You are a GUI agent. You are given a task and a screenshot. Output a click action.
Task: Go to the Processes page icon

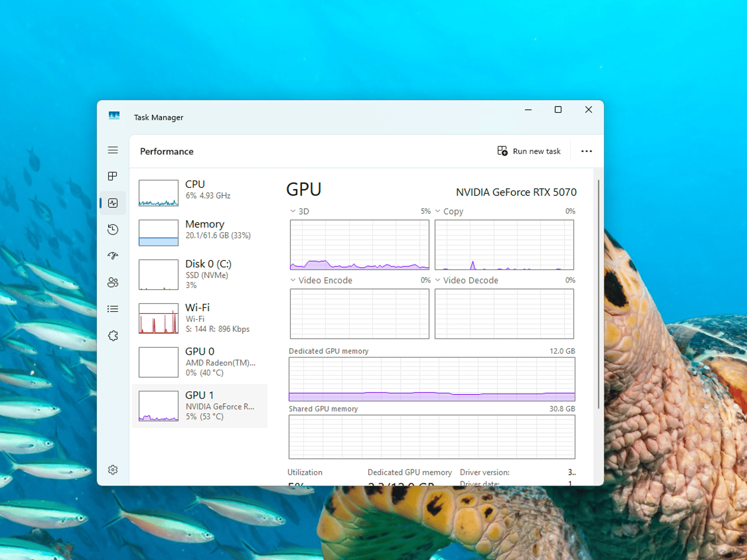[113, 176]
